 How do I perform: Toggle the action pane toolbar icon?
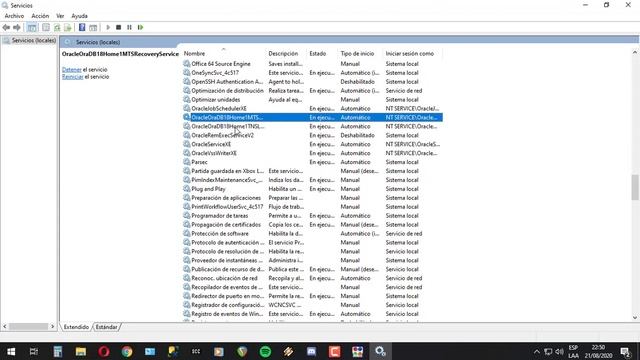point(93,27)
